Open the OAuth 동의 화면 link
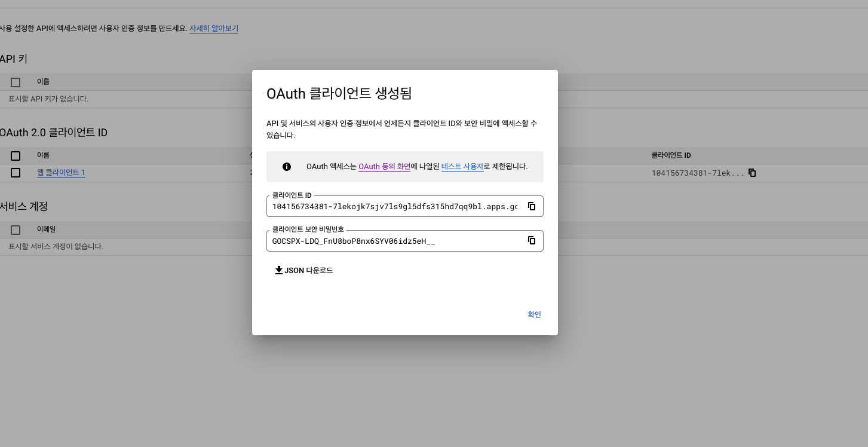Screen dimensions: 868x447 (x=384, y=167)
